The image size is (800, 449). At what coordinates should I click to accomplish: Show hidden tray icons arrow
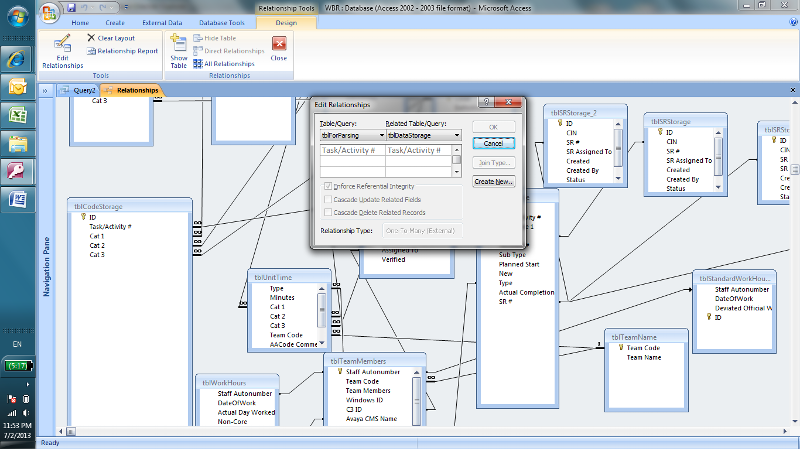(28, 384)
